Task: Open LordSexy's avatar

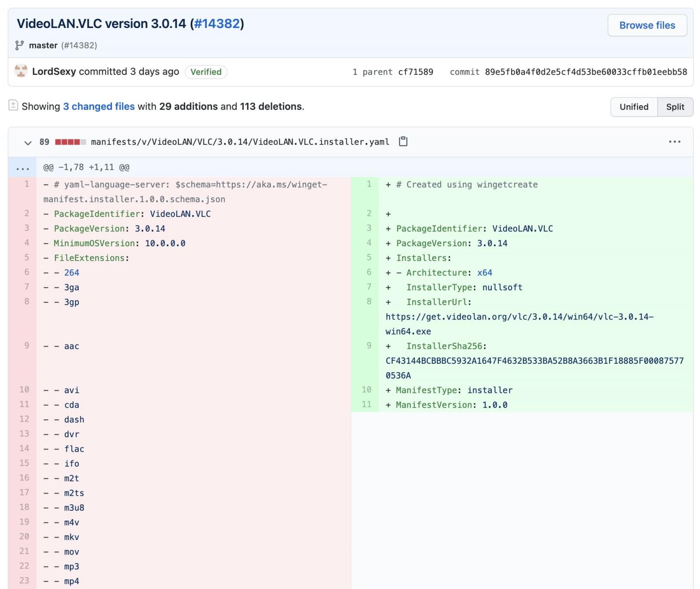Action: tap(21, 71)
